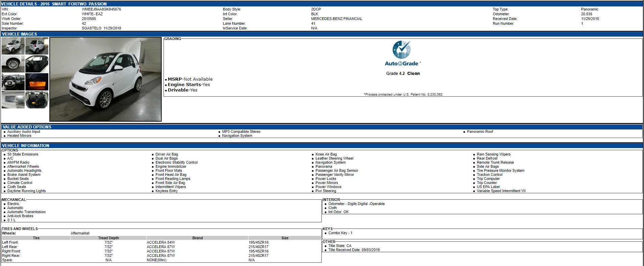This screenshot has width=644, height=266.
Task: Click the VALUE ADDED OPTIONS section header
Action: (x=27, y=127)
